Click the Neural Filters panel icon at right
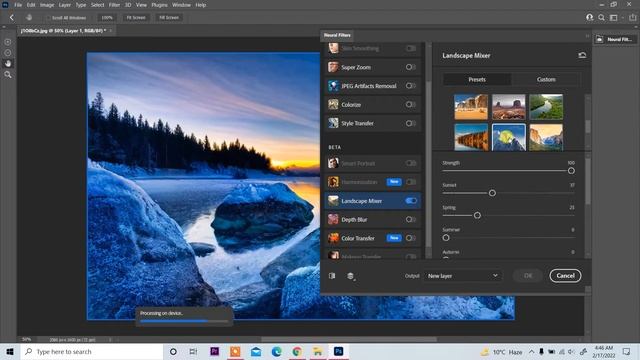Screen dimensions: 640x360 tap(600, 40)
